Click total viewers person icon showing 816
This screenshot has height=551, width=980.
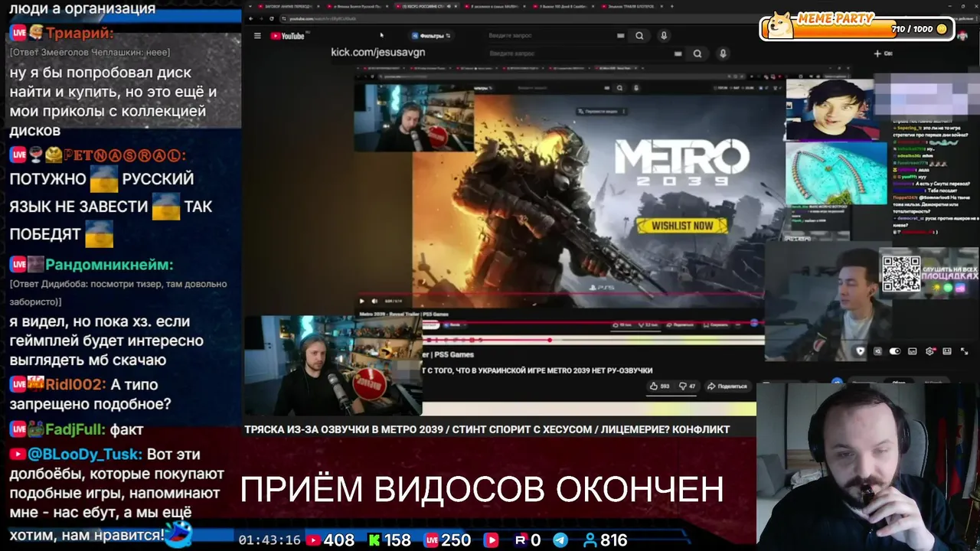pos(590,540)
